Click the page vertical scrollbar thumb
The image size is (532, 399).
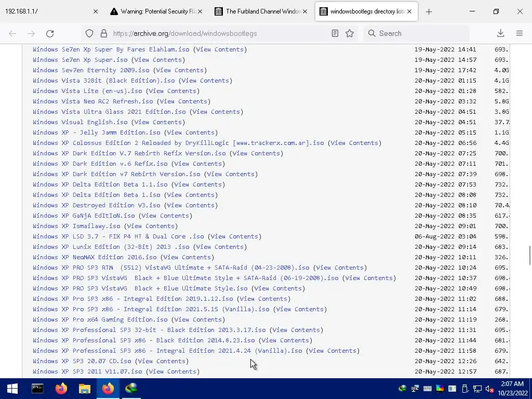[x=529, y=256]
